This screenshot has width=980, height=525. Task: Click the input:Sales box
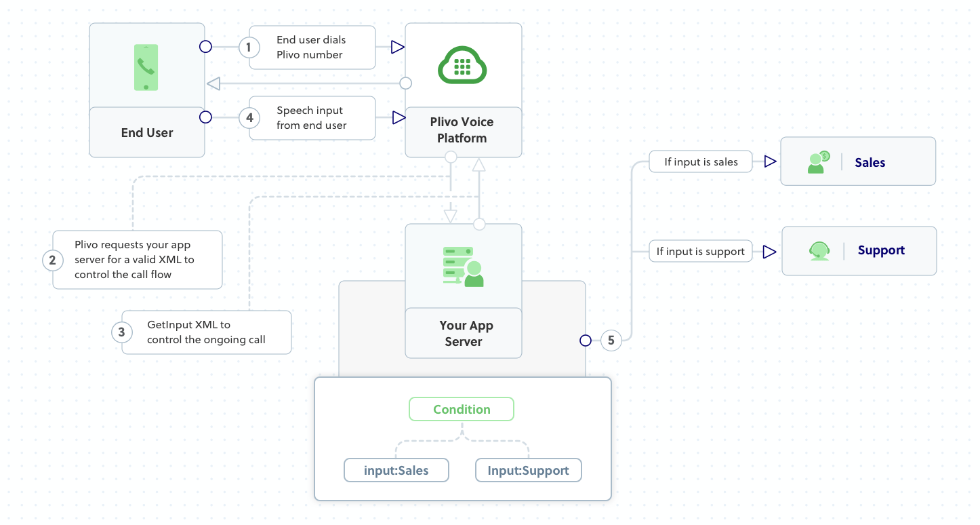pyautogui.click(x=396, y=471)
